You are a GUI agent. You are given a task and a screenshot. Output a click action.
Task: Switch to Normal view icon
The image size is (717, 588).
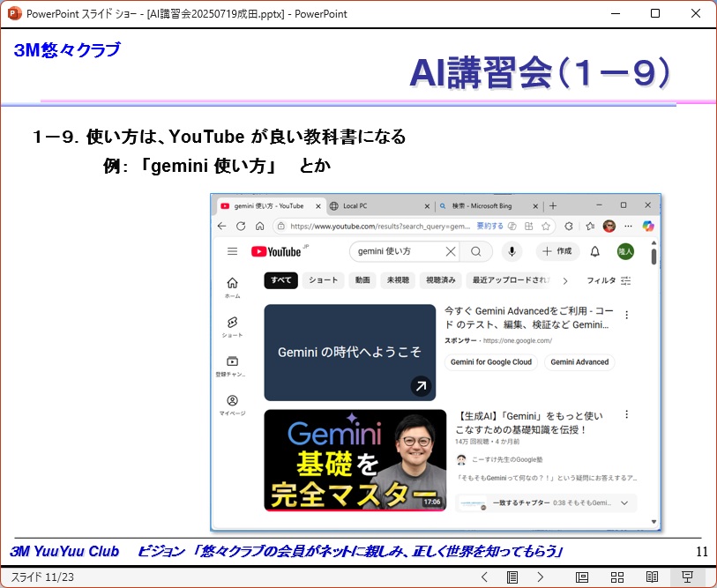(x=582, y=577)
